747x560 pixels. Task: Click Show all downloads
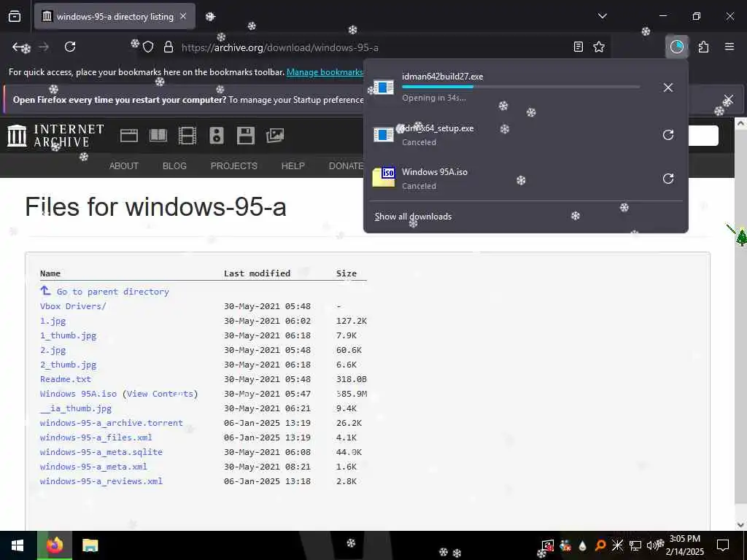[x=413, y=217]
